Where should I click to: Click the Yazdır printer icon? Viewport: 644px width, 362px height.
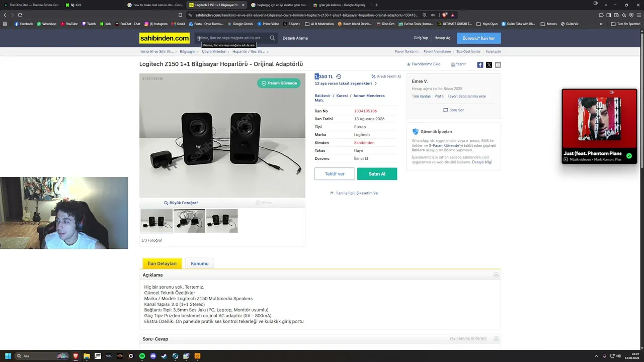(453, 64)
